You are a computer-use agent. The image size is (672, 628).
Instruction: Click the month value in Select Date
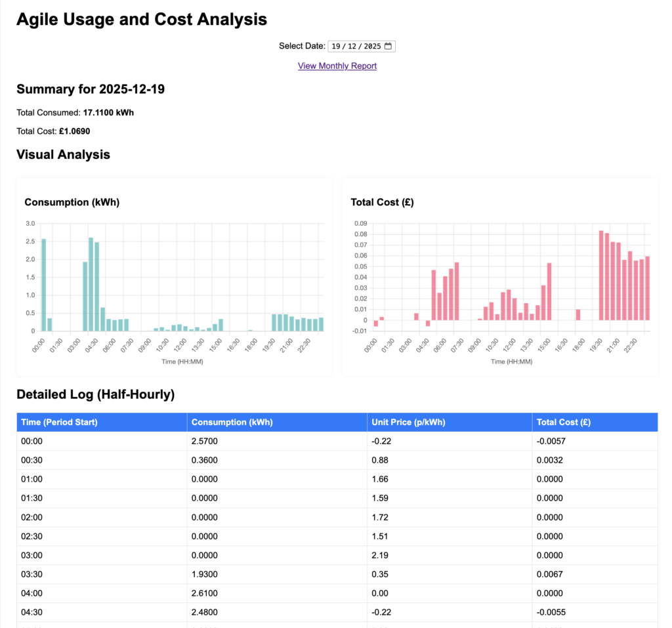coord(352,47)
